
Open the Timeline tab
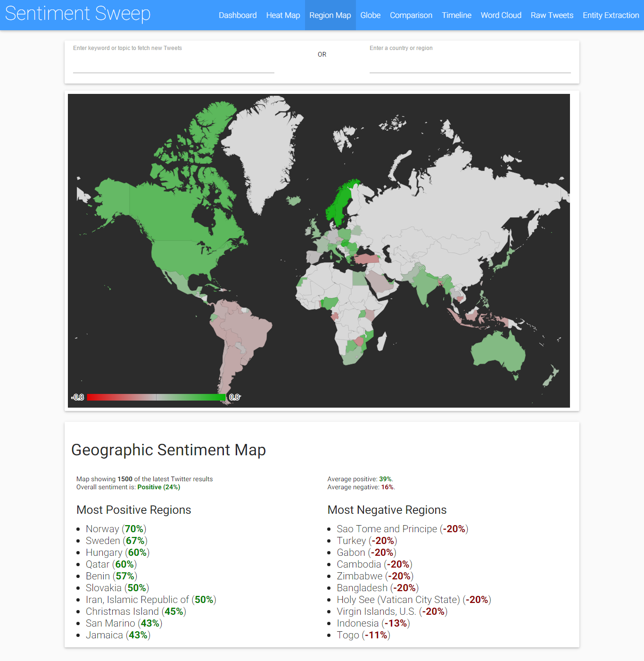click(456, 15)
